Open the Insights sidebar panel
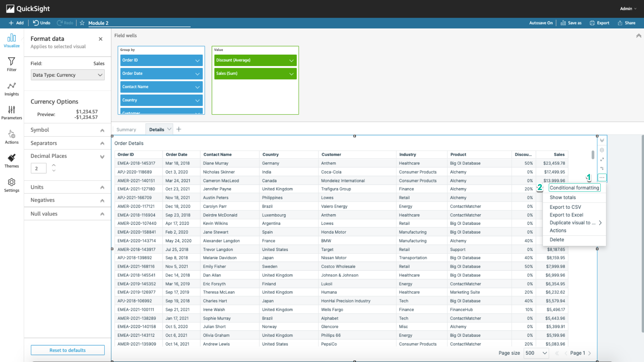The width and height of the screenshot is (644, 362). (11, 89)
